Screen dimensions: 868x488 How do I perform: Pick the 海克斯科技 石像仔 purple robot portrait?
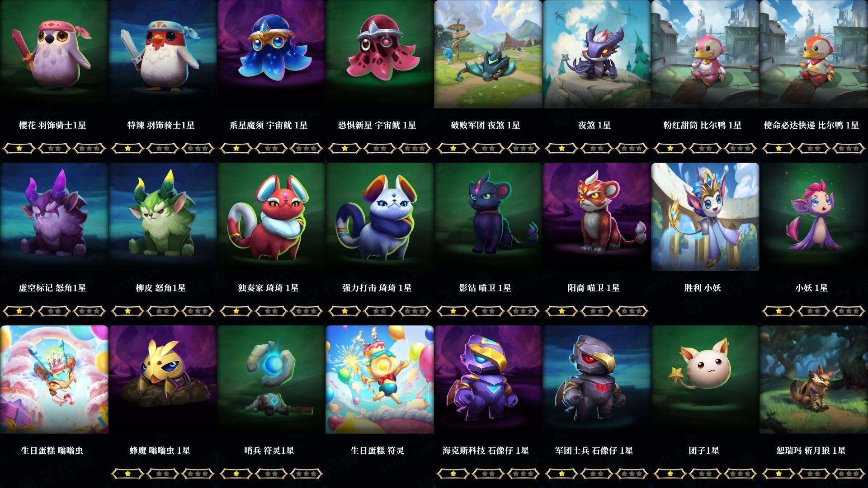[488, 380]
